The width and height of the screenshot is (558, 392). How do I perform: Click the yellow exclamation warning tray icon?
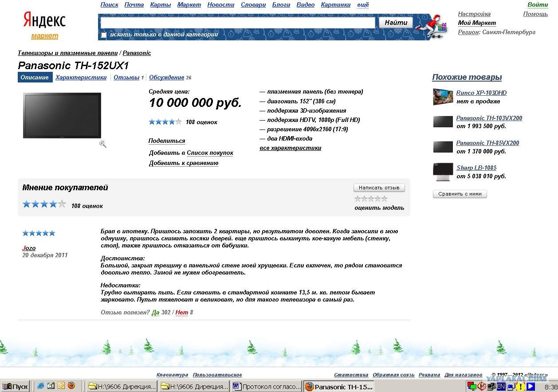[520, 386]
